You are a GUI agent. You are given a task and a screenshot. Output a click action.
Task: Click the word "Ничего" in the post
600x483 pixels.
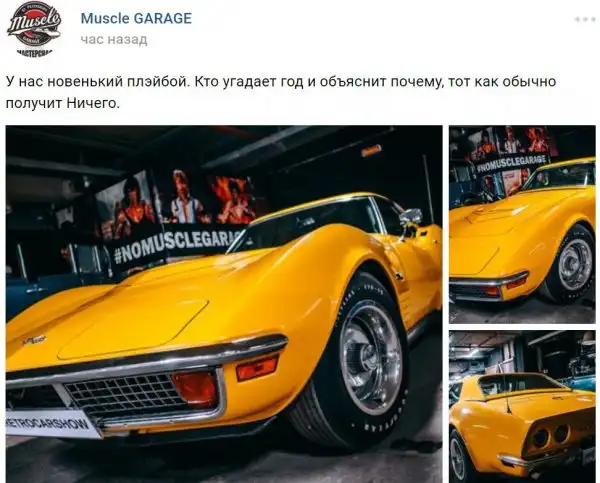[91, 103]
